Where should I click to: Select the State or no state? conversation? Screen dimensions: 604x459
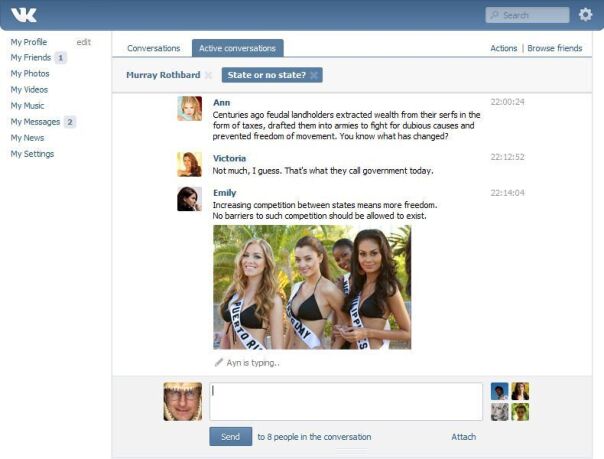(267, 75)
